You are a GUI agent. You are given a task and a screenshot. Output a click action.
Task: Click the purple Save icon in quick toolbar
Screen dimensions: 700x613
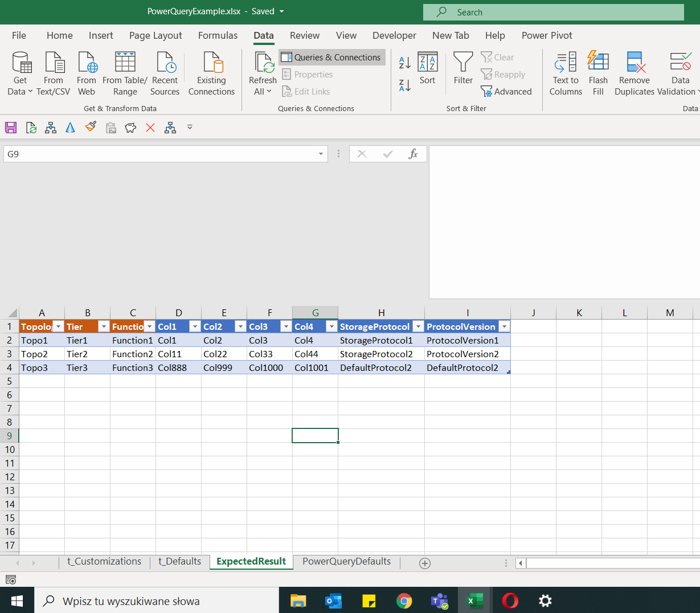pos(11,128)
